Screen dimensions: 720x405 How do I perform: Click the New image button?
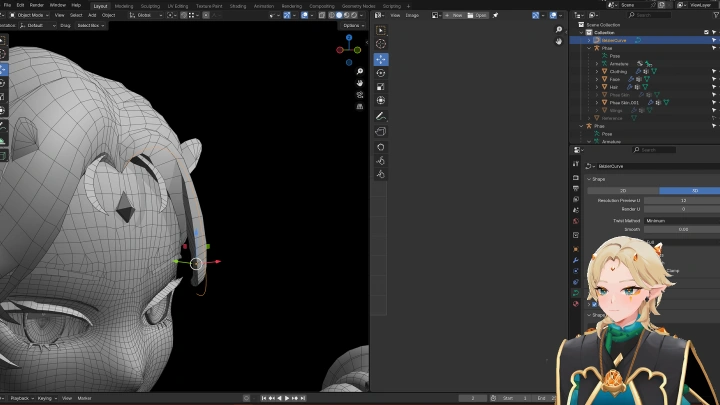454,15
